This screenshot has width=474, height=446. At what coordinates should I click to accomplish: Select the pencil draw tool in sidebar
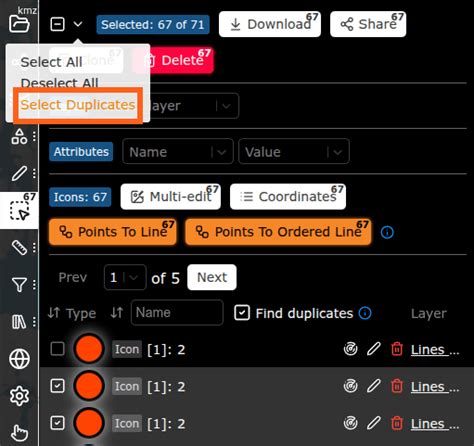coord(19,174)
